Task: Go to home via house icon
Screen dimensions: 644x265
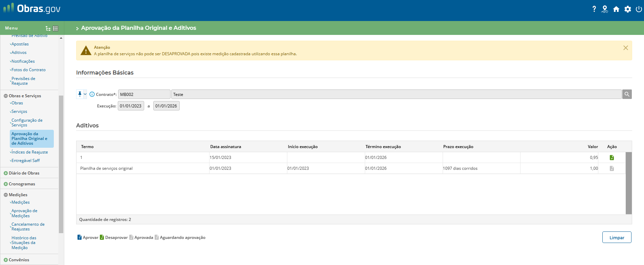Action: (616, 9)
